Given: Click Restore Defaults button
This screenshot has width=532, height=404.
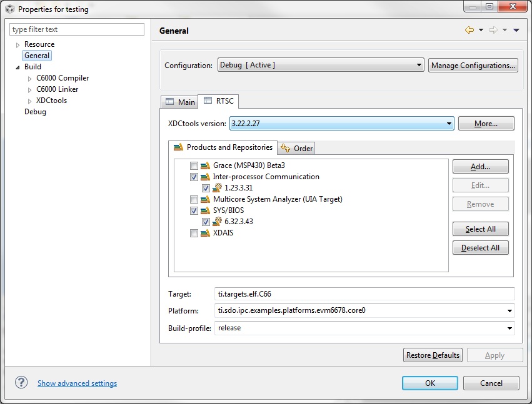Looking at the screenshot, I should pos(433,355).
